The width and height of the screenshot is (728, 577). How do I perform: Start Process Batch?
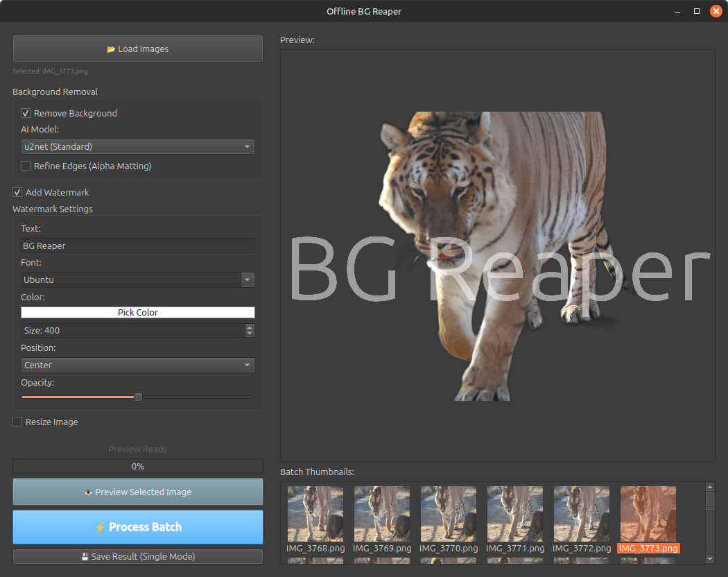point(138,527)
